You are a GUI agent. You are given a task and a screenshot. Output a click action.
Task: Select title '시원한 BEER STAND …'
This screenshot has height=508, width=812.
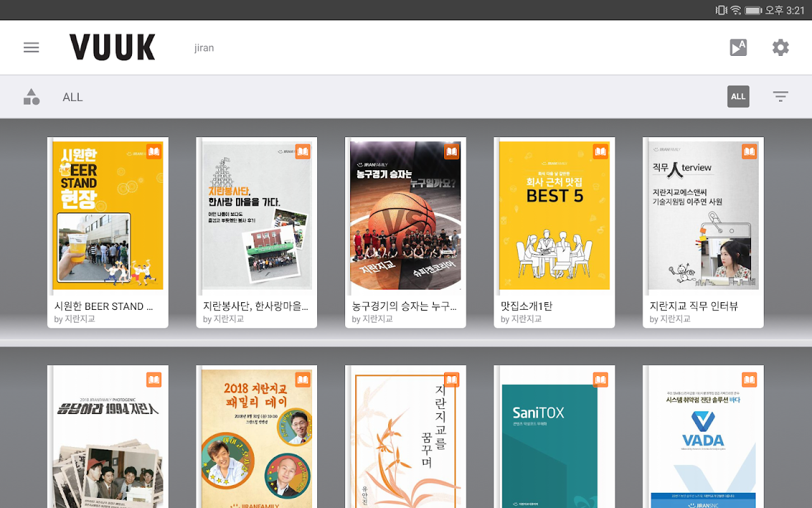[103, 306]
